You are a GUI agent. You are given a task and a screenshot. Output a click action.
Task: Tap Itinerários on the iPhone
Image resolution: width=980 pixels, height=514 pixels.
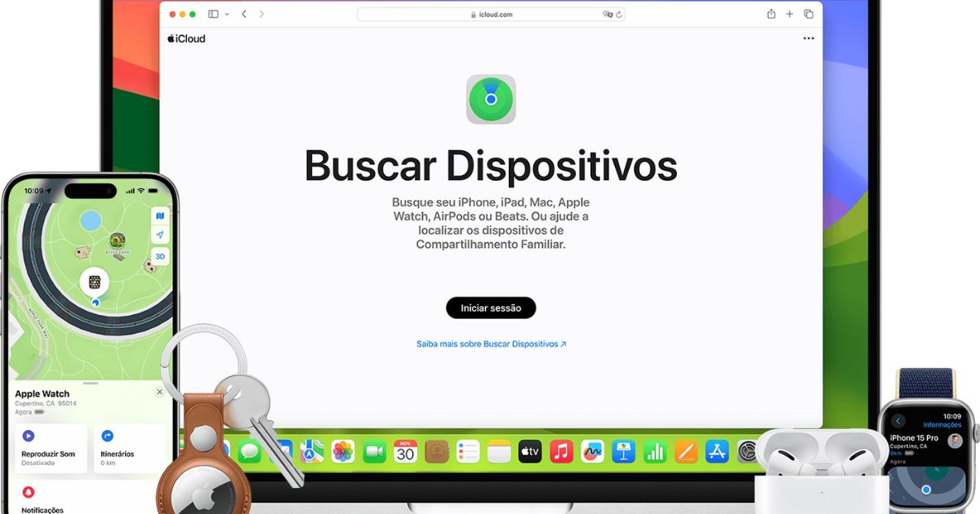129,448
